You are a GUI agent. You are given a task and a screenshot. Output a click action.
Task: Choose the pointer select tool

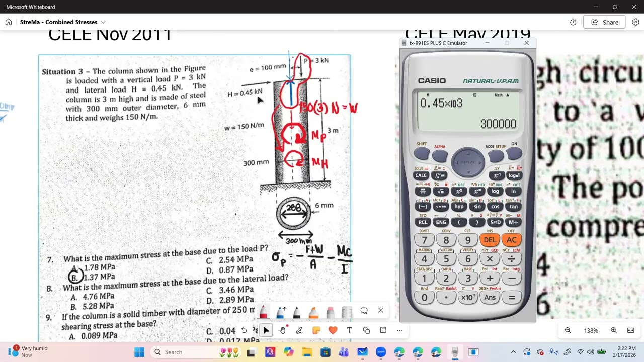266,330
